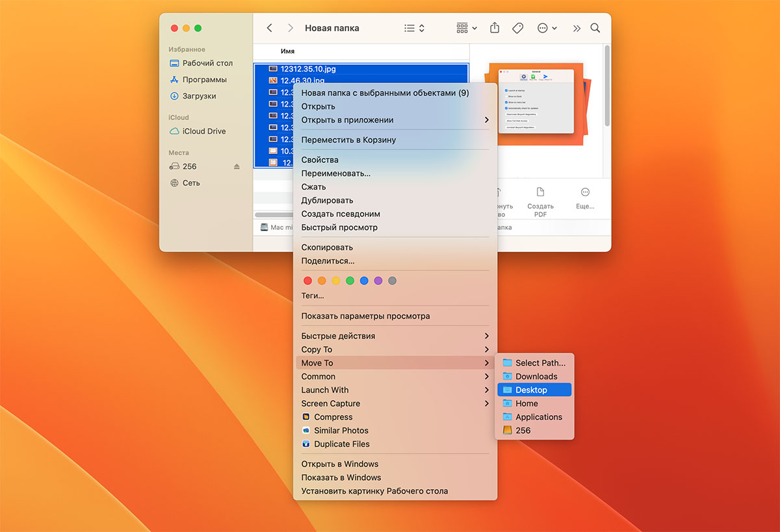The width and height of the screenshot is (780, 532).
Task: Click the Tags icon in toolbar
Action: click(517, 28)
